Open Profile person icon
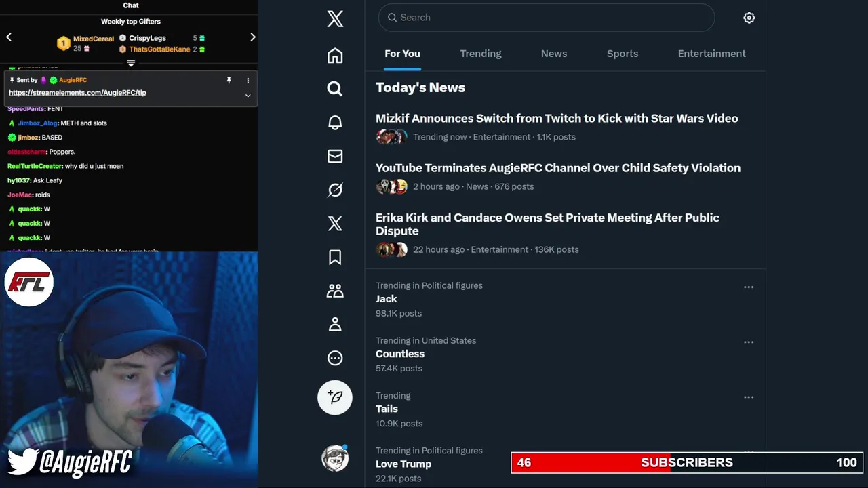Image resolution: width=868 pixels, height=488 pixels. pos(335,325)
